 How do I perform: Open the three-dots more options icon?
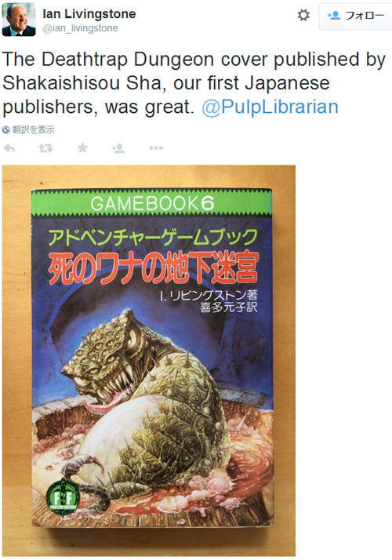156,148
